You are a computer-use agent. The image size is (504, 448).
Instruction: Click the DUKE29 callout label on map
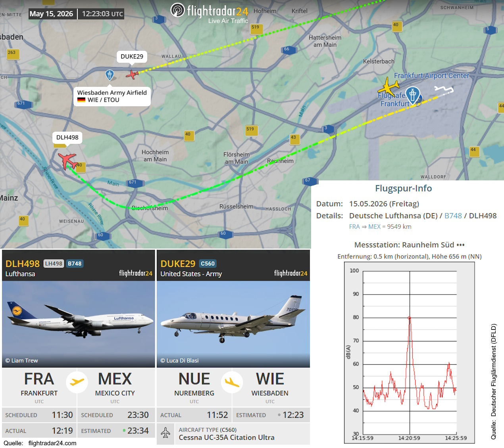[132, 57]
